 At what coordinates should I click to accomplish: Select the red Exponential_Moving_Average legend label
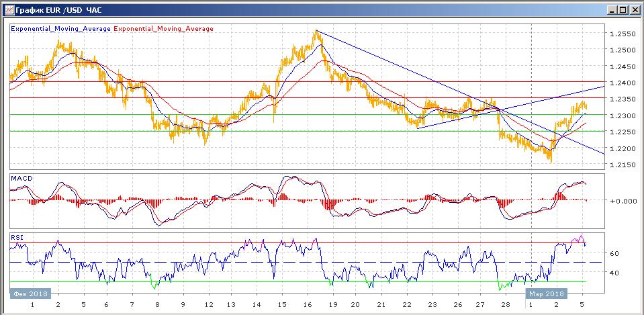click(x=166, y=29)
